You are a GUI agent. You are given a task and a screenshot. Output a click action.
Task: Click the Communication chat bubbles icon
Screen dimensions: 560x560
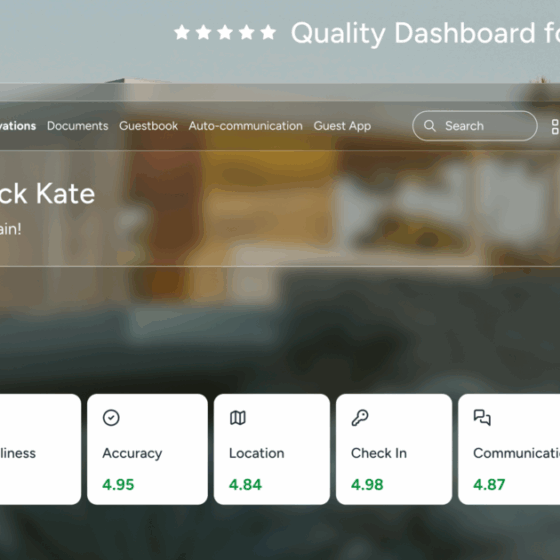(x=482, y=418)
